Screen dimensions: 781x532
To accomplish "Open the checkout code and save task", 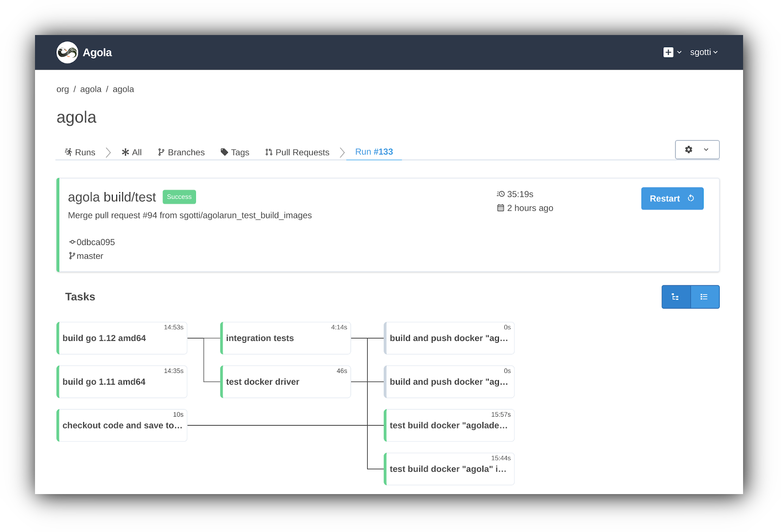I will click(x=122, y=426).
